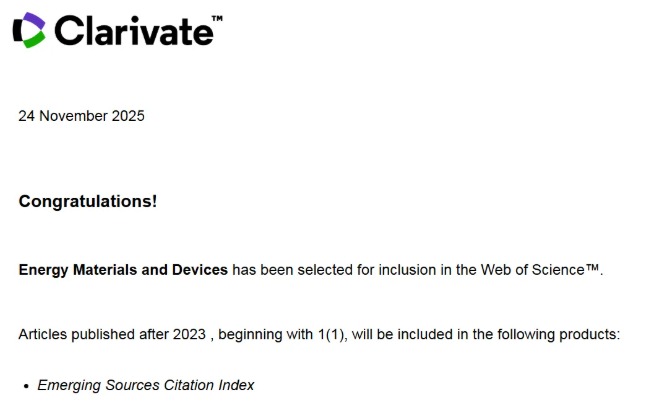Select the Emerging Sources Citation Index item
Screen dimensions: 647x407
pos(146,385)
